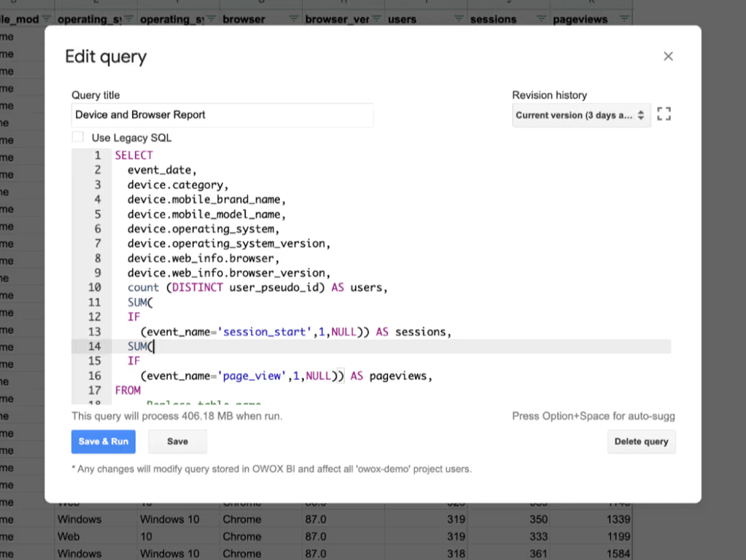Screen dimensions: 746x560
Task: Open the filter on the pageviews column
Action: (x=624, y=19)
